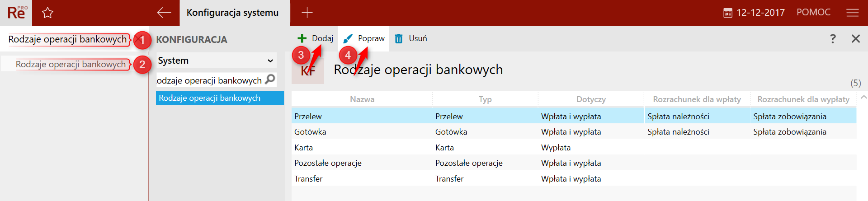This screenshot has height=201, width=868.
Task: Click the KF module icon
Action: (308, 70)
